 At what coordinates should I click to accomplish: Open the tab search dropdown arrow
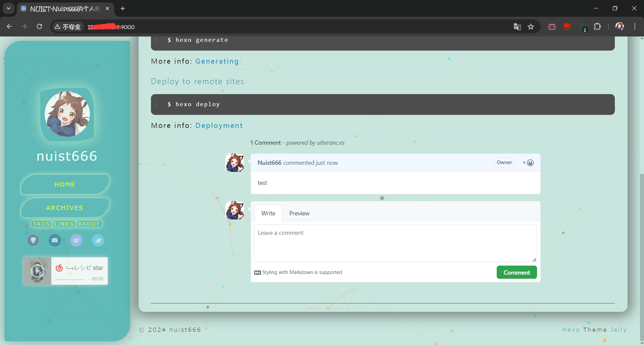(8, 8)
